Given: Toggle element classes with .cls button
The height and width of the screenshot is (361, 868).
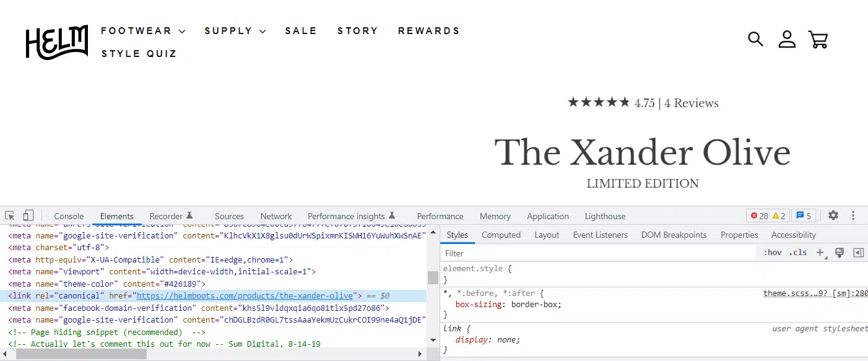Looking at the screenshot, I should 797,252.
